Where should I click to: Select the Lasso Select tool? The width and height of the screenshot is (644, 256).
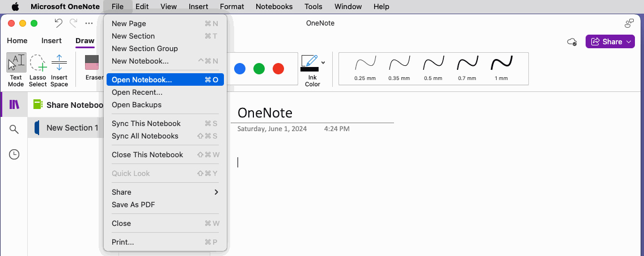tap(38, 69)
